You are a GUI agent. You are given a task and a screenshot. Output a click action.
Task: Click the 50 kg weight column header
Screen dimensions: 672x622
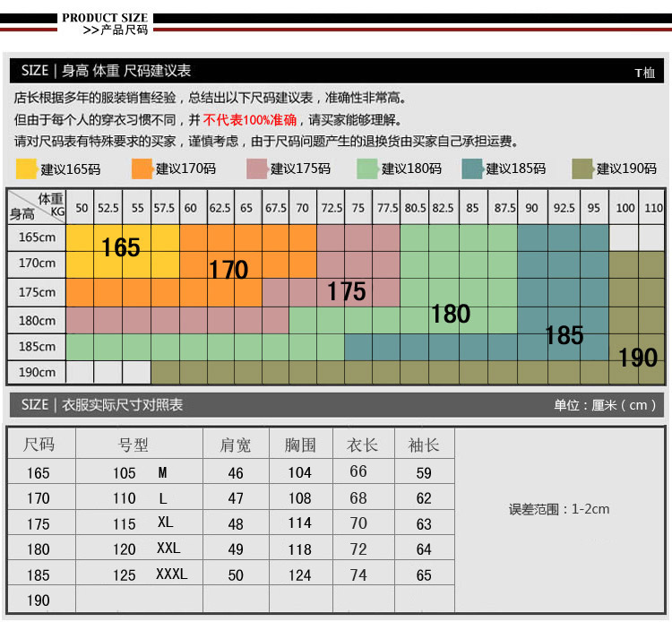(x=82, y=208)
